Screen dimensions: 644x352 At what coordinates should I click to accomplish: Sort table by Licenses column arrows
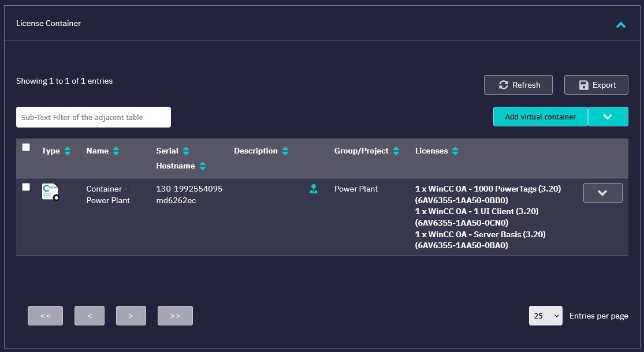coord(455,151)
